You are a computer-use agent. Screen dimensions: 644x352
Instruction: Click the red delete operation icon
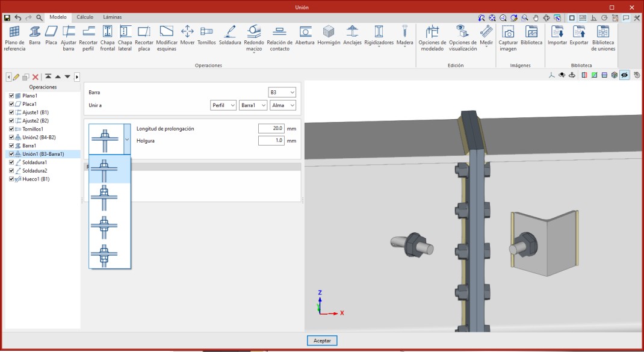(36, 77)
